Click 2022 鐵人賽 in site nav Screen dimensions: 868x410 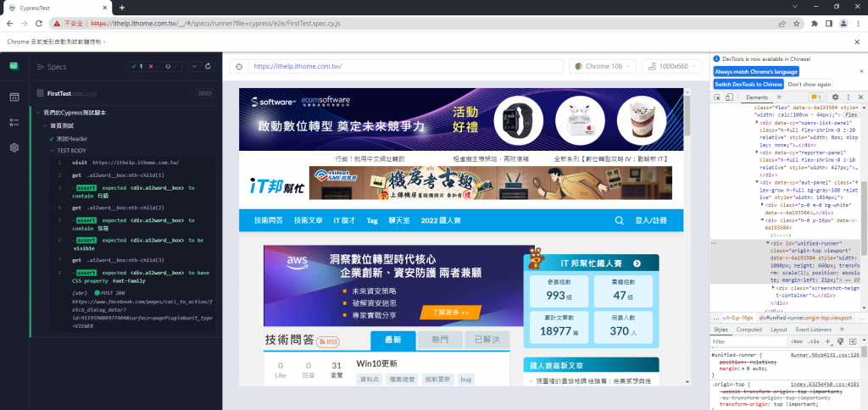point(441,220)
